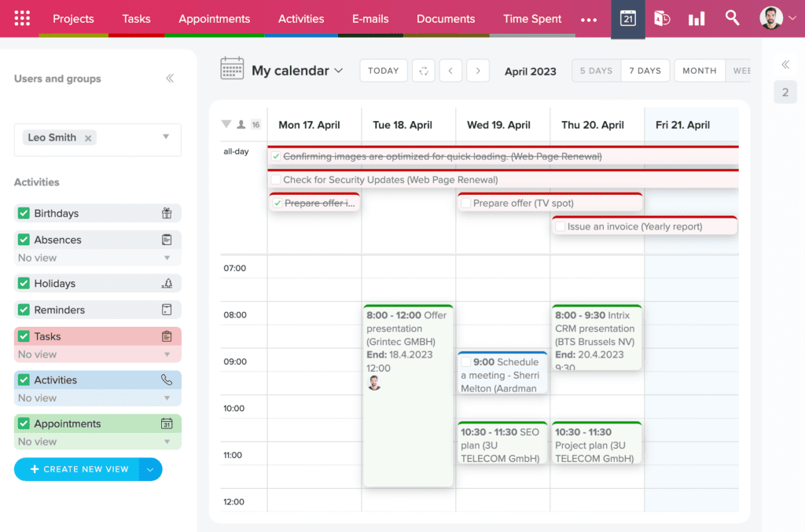
Task: Click the user activity history icon in top bar
Action: click(663, 17)
